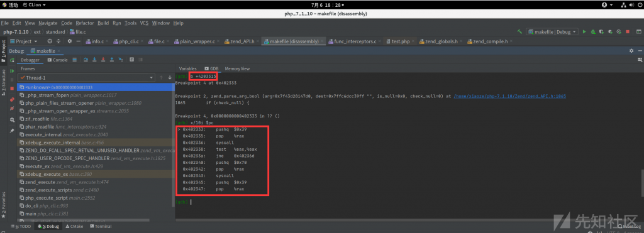Click Mute Breakpoints icon
The height and width of the screenshot is (233, 644).
click(12, 109)
